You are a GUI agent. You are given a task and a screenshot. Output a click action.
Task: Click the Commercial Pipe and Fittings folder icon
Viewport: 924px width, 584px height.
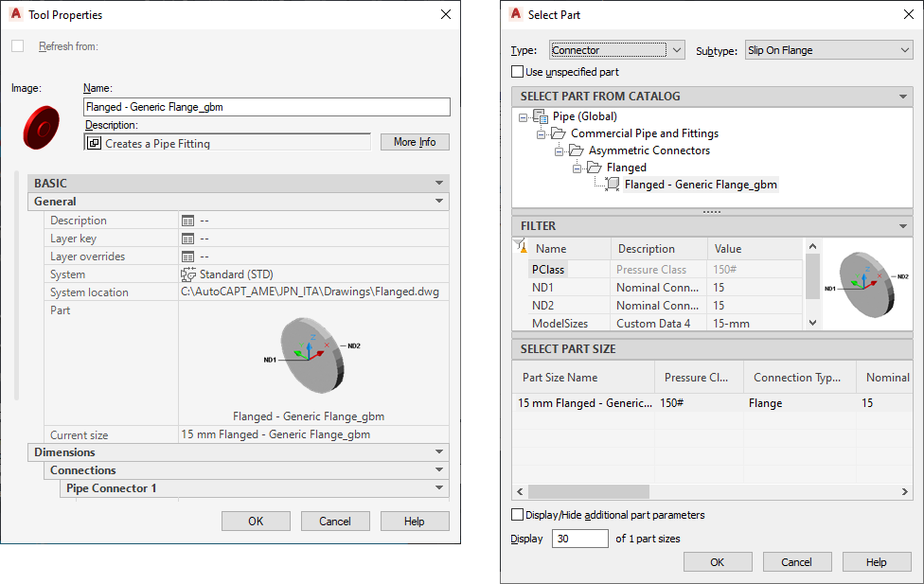coord(558,133)
